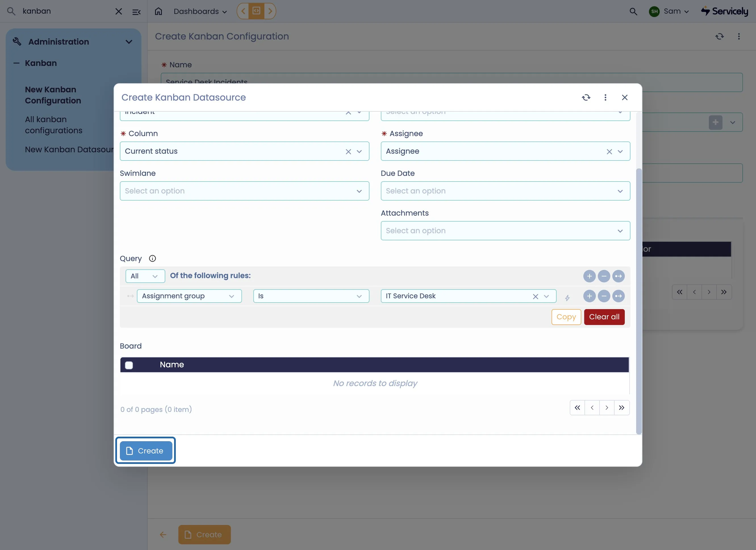Open global search in the top bar
Screen dimensions: 756x550
point(633,11)
